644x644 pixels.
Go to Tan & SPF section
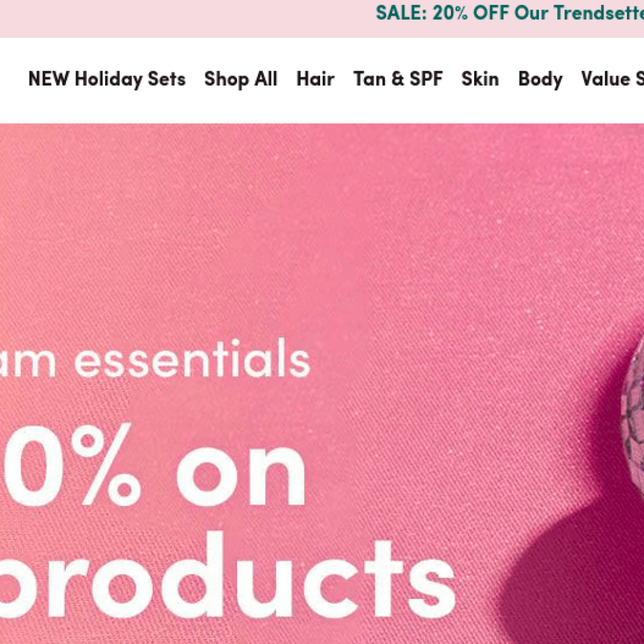398,79
